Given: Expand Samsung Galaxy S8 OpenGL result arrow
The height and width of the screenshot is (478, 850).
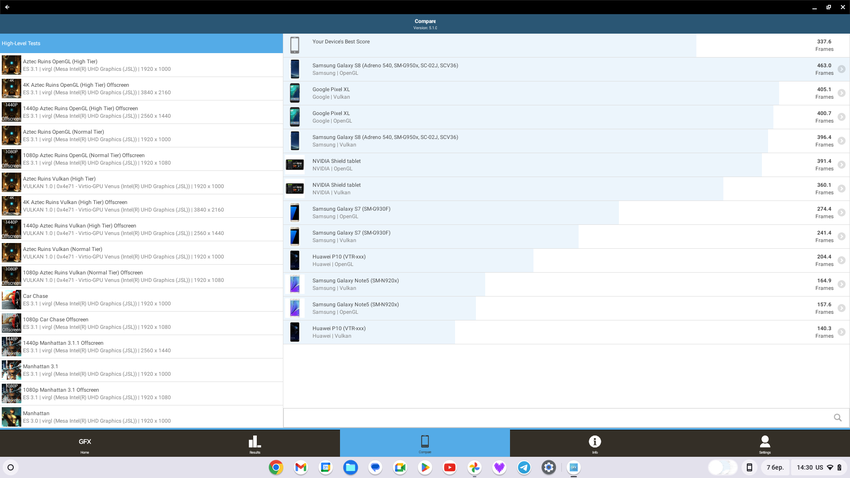Looking at the screenshot, I should click(841, 69).
